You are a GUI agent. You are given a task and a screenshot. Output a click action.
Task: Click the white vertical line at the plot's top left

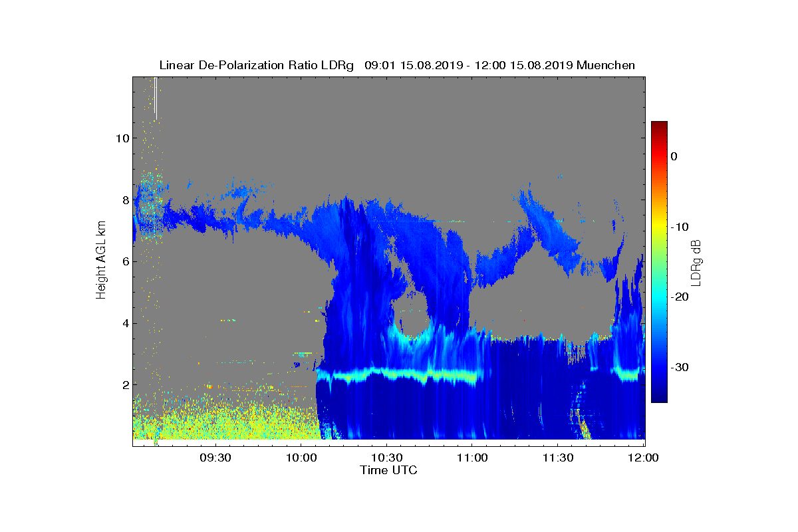(156, 98)
